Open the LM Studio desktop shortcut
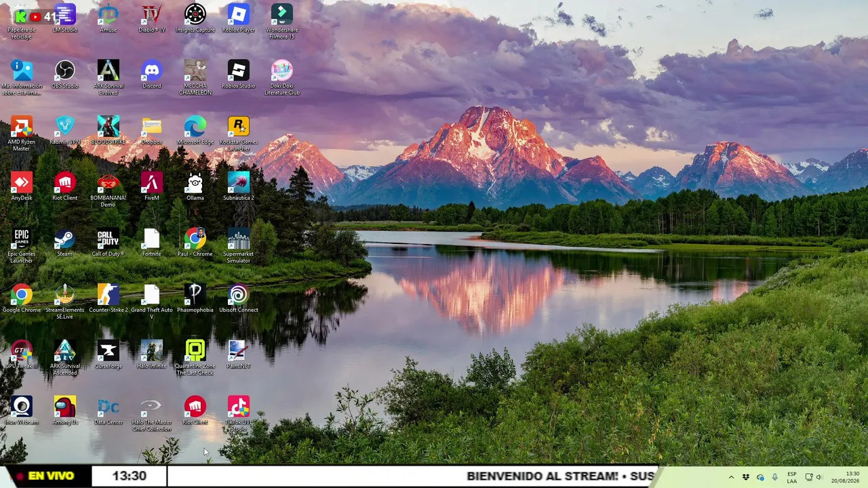 [x=65, y=18]
